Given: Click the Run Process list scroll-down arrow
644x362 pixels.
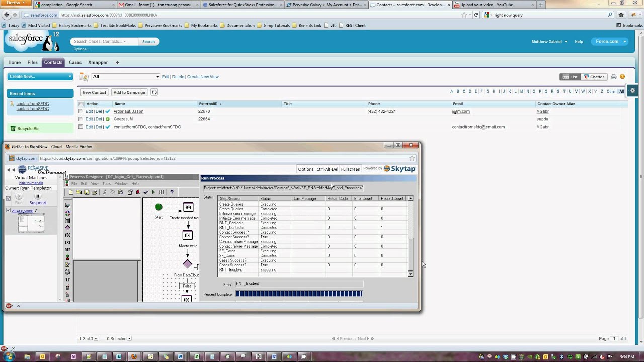Looking at the screenshot, I should pos(410,274).
